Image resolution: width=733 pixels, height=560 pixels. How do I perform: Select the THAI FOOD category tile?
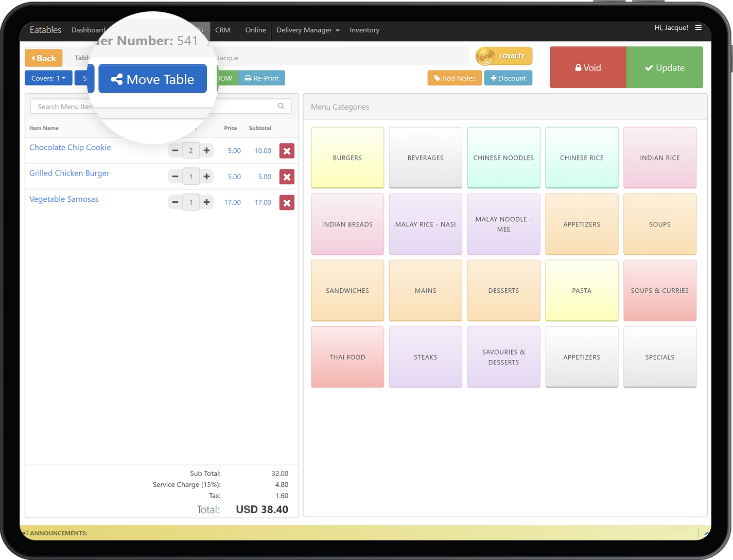(x=347, y=357)
